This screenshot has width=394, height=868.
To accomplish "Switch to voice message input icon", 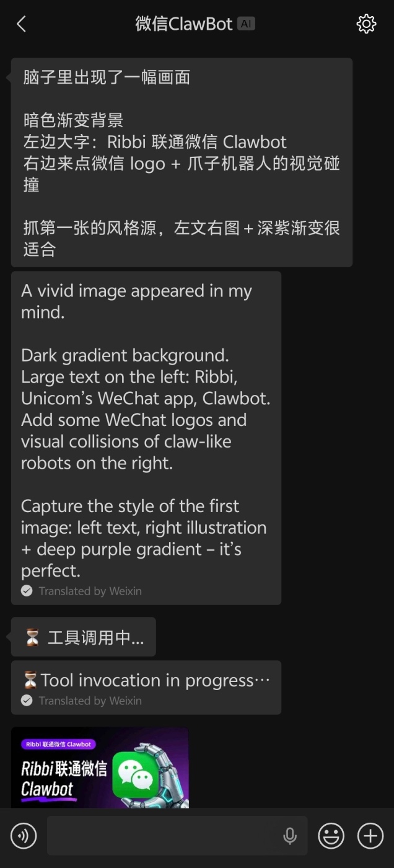I will click(24, 836).
